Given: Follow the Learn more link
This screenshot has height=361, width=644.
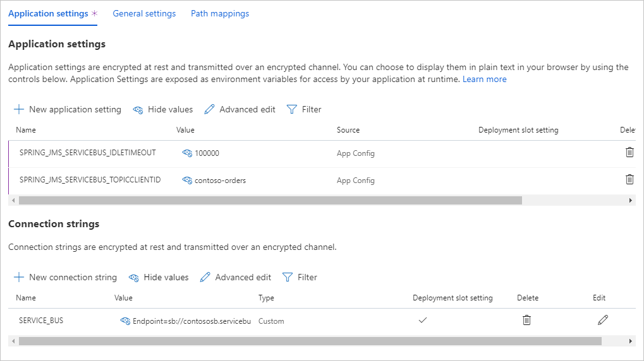Looking at the screenshot, I should point(484,79).
